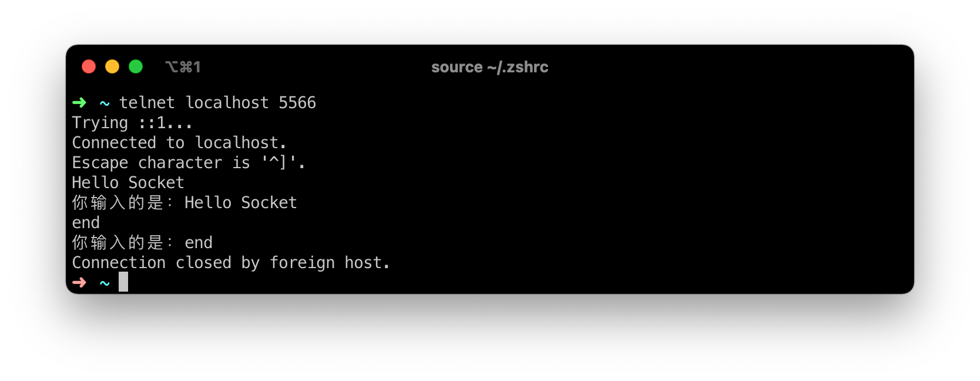Click the pink prompt arrow icon
Screen dimensions: 980x381
[x=79, y=283]
